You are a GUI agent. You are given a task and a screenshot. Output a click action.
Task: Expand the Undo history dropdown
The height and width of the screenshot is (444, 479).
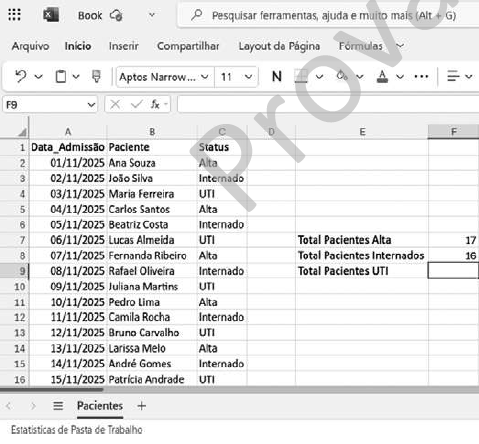39,77
